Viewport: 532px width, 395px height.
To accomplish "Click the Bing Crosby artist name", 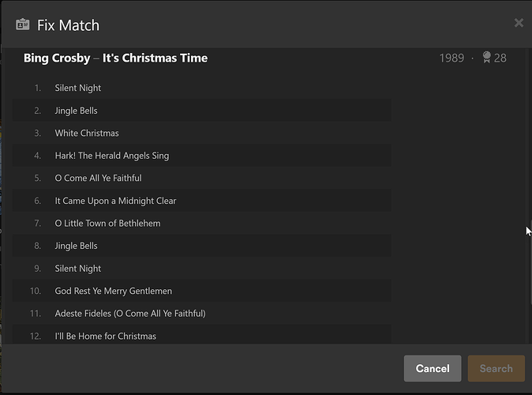I will (x=57, y=58).
